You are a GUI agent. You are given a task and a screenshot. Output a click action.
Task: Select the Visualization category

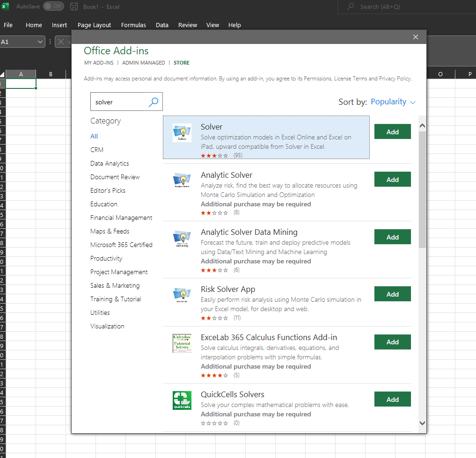[x=107, y=326]
